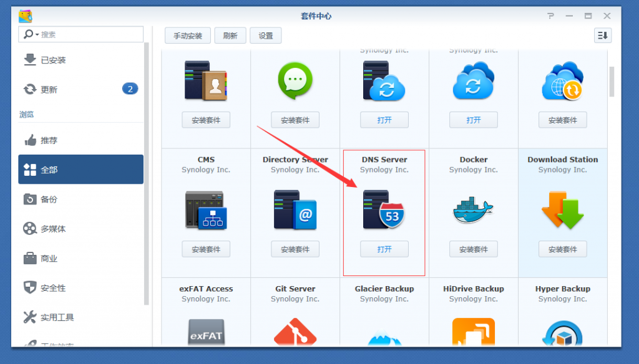
Task: Click the package list vertical scrollbar
Action: pos(612,82)
